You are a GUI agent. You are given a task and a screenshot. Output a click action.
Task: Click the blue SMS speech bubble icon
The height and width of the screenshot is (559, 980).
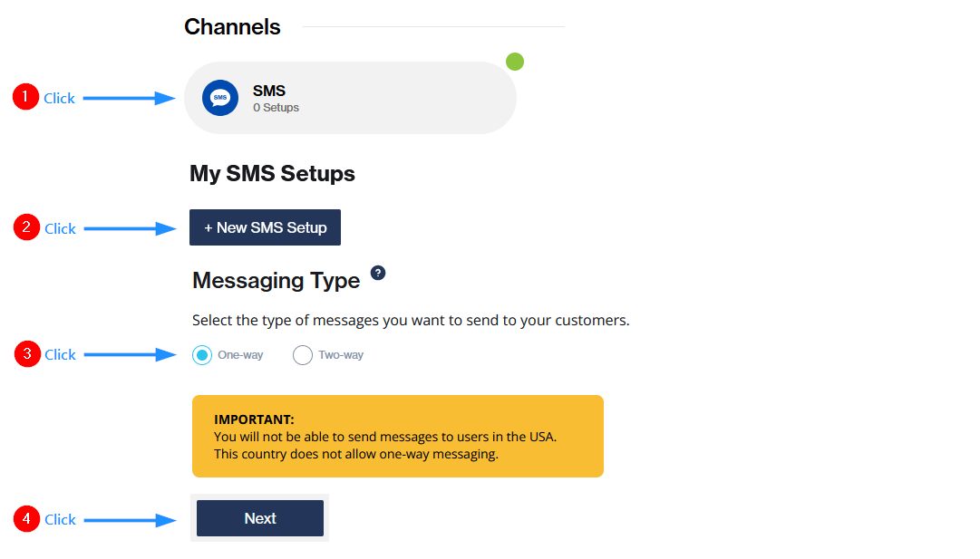point(220,98)
